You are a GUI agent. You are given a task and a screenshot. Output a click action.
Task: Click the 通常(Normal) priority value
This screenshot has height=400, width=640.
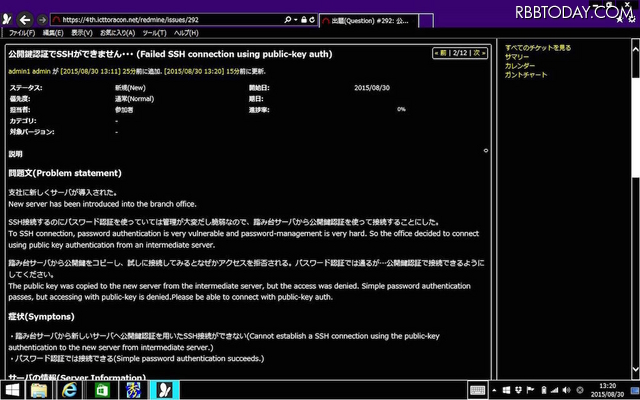click(x=134, y=99)
